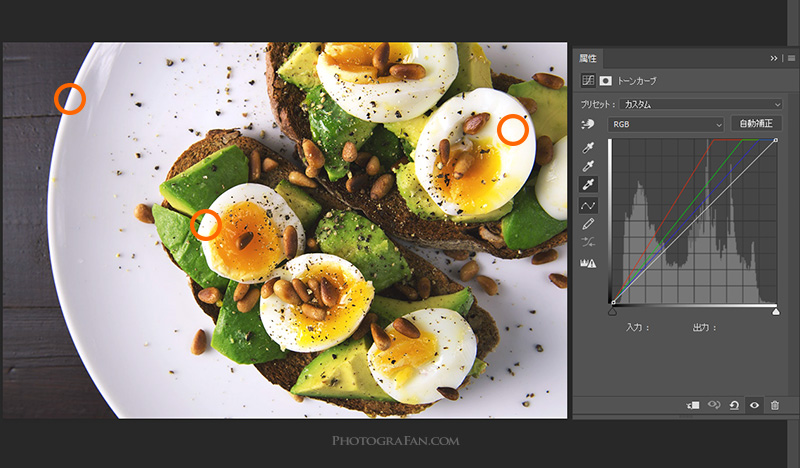This screenshot has width=800, height=468.
Task: Click the bottom-left curve control point
Action: point(613,302)
